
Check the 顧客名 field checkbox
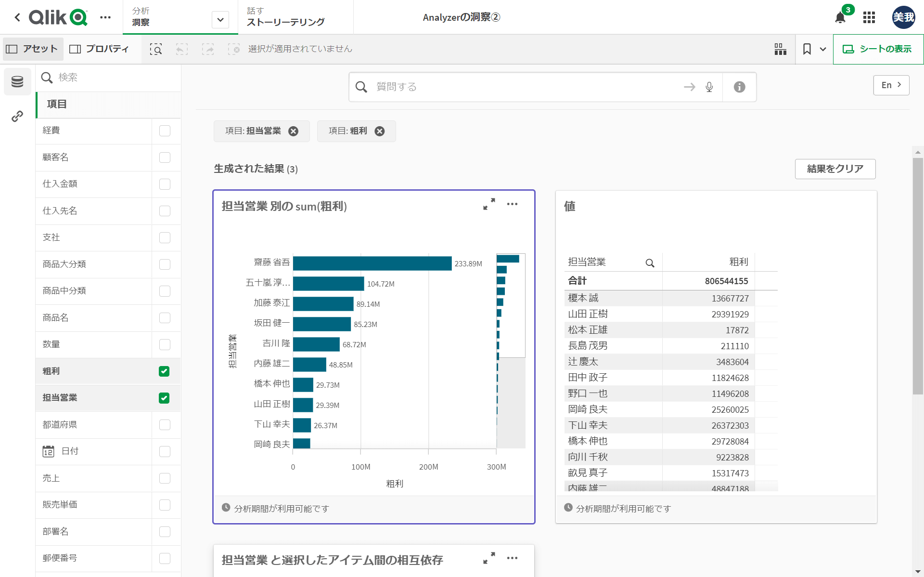pyautogui.click(x=164, y=157)
